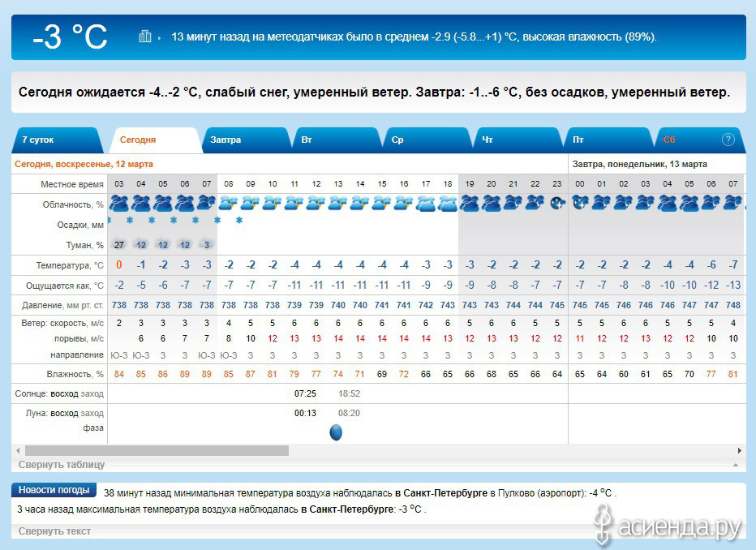Click 'в Санкт-Петербурге' in the maximum temperature news
This screenshot has width=756, height=550.
coord(347,509)
